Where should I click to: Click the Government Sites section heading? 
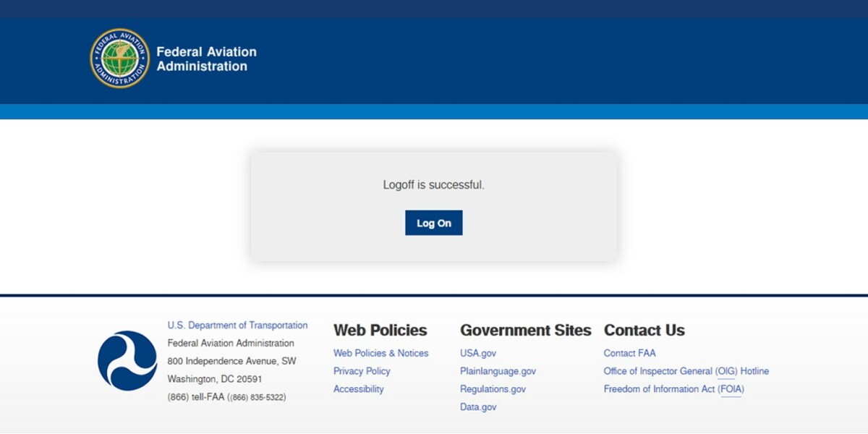(x=525, y=330)
